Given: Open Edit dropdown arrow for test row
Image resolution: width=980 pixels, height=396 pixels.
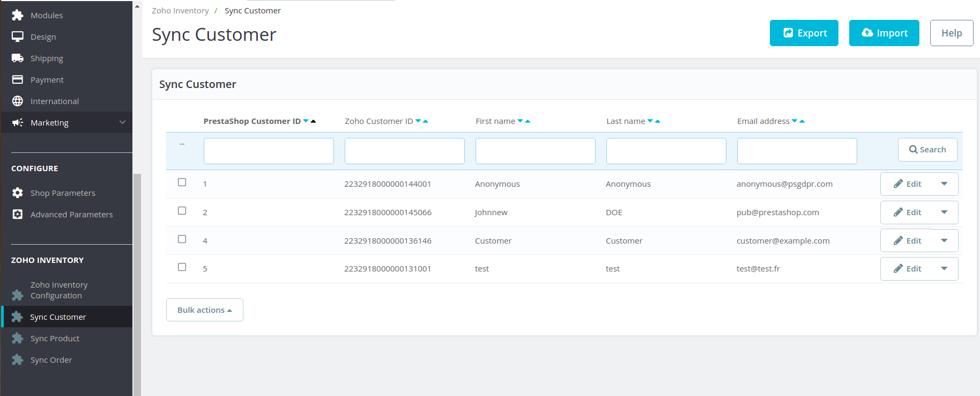Looking at the screenshot, I should pyautogui.click(x=944, y=269).
